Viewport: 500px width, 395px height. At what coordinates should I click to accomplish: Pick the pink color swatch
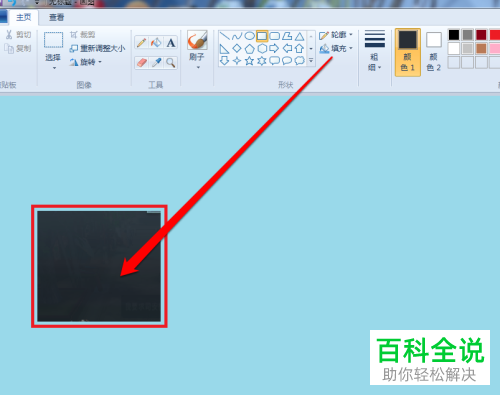click(x=495, y=48)
